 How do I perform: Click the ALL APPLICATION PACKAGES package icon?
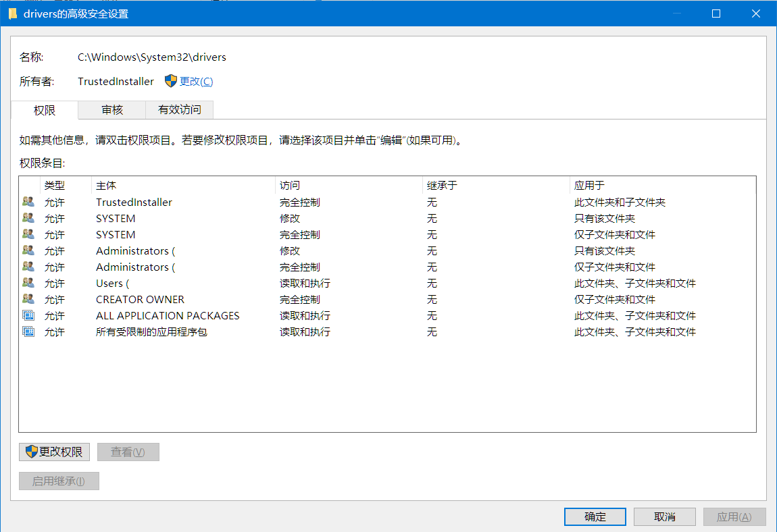pos(27,315)
